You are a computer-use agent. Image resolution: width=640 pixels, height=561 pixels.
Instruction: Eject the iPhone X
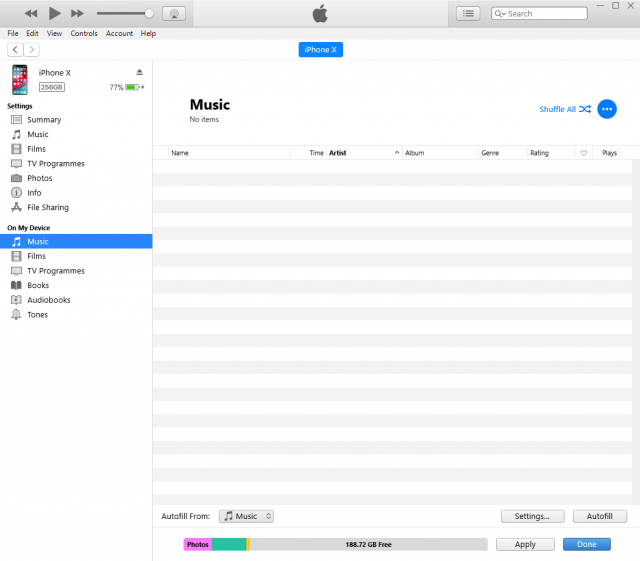[x=140, y=72]
